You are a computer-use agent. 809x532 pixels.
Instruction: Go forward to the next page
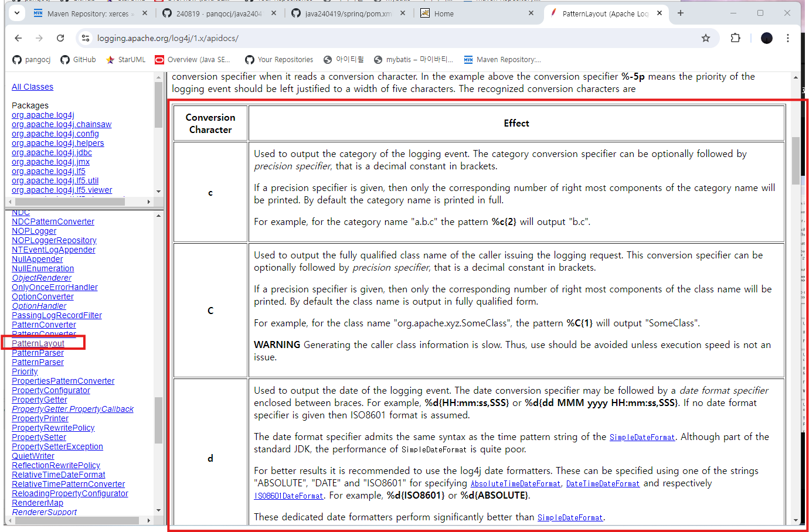coord(39,38)
